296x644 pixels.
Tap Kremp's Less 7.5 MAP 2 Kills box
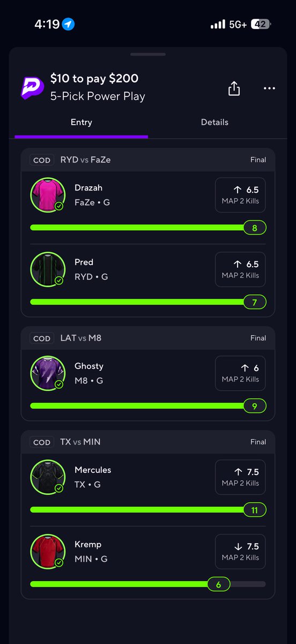tap(240, 552)
